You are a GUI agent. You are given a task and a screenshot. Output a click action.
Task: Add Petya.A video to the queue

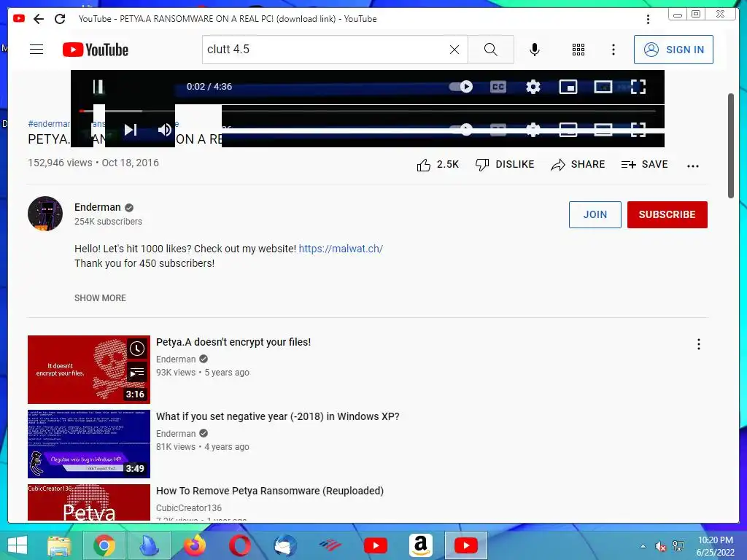[x=137, y=372]
